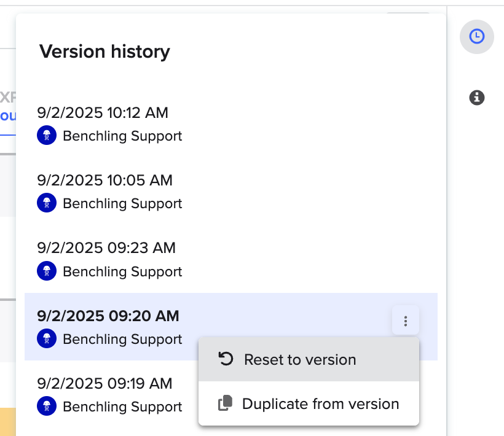504x436 pixels.
Task: Click the Benchling avatar under 09:23 AM
Action: [x=47, y=271]
